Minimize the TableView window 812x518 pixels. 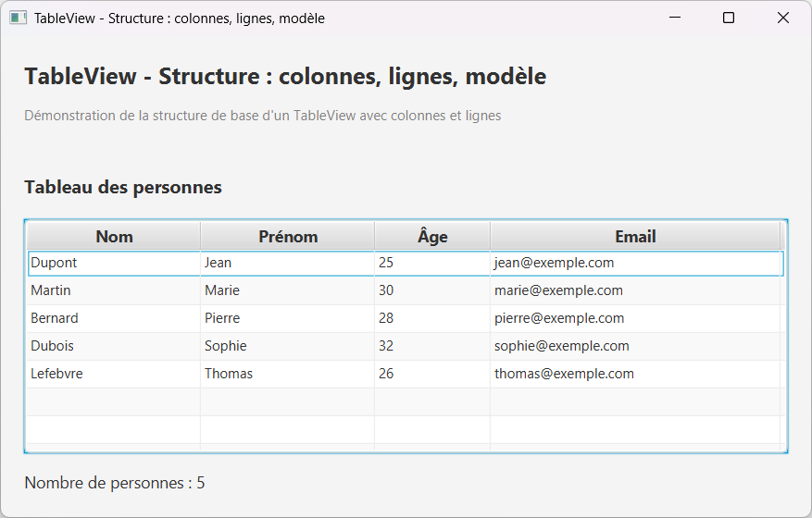coord(675,18)
